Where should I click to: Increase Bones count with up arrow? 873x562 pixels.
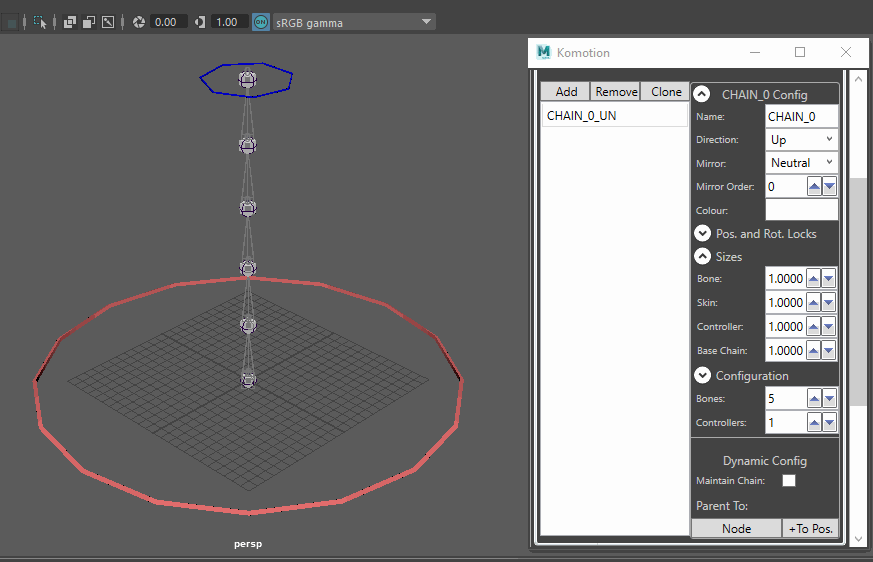[x=814, y=399]
